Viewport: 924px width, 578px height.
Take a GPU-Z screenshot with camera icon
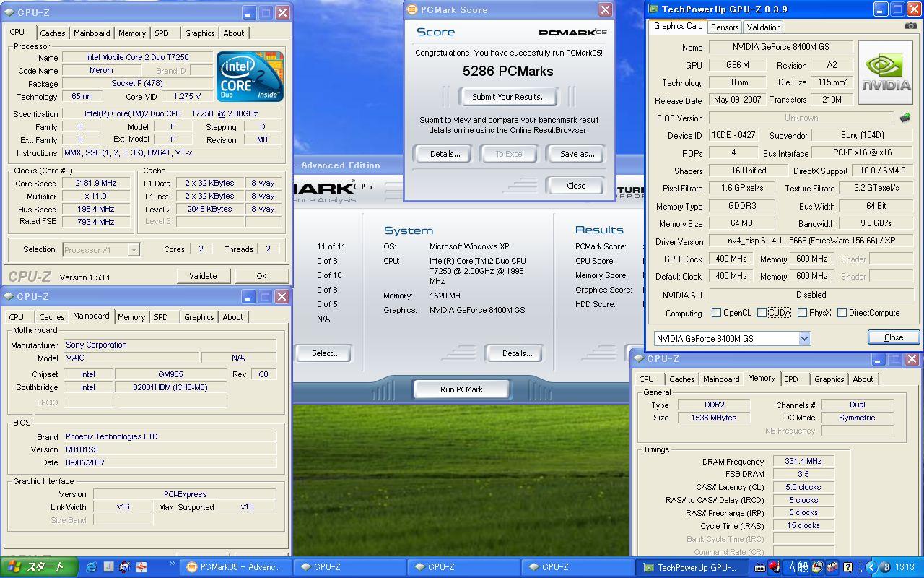[x=910, y=26]
